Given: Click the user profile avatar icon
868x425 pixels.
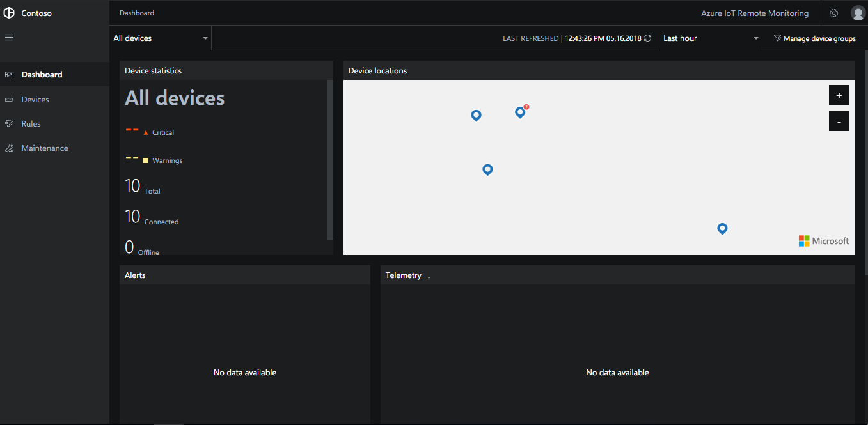Looking at the screenshot, I should 857,13.
